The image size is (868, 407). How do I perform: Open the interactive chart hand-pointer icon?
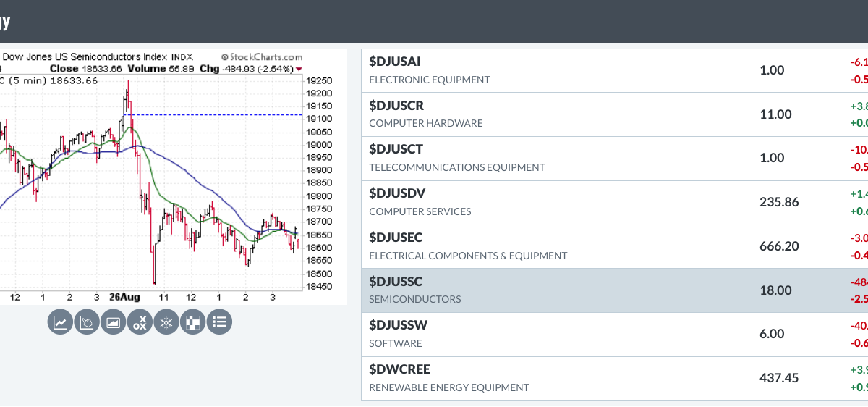click(87, 322)
